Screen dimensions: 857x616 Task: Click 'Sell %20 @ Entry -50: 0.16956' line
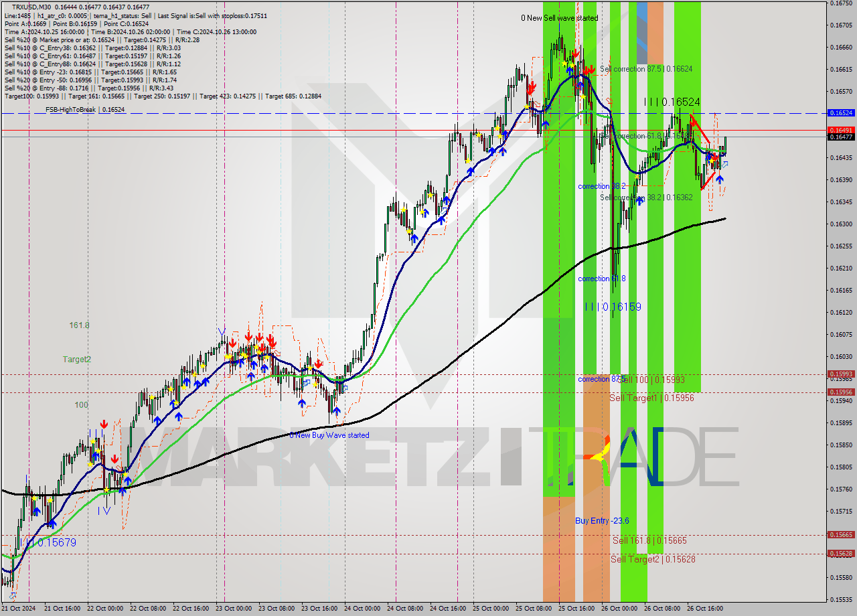point(90,80)
